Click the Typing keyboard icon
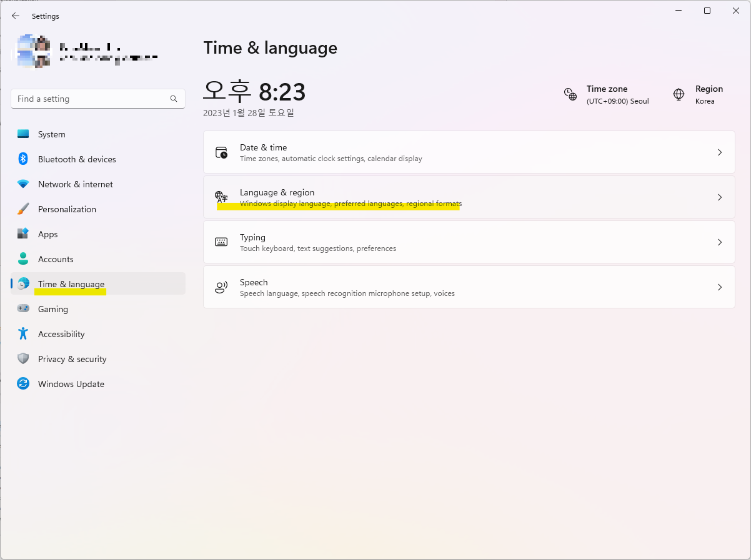The image size is (751, 560). click(221, 242)
